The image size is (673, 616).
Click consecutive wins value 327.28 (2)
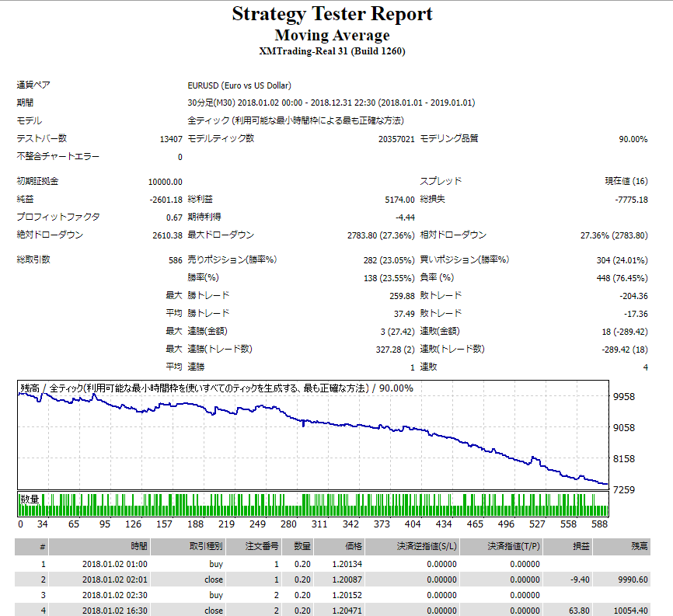pyautogui.click(x=396, y=350)
